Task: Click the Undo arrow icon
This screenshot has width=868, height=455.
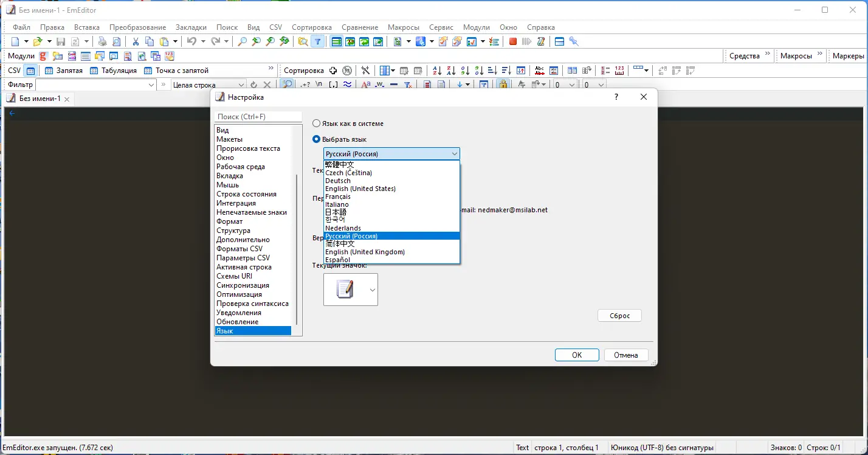Action: point(192,41)
